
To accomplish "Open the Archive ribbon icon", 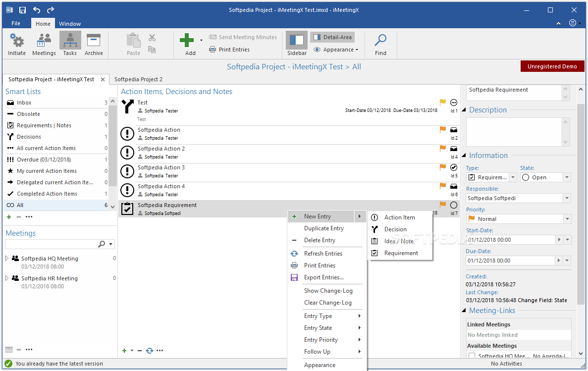I will pyautogui.click(x=93, y=41).
